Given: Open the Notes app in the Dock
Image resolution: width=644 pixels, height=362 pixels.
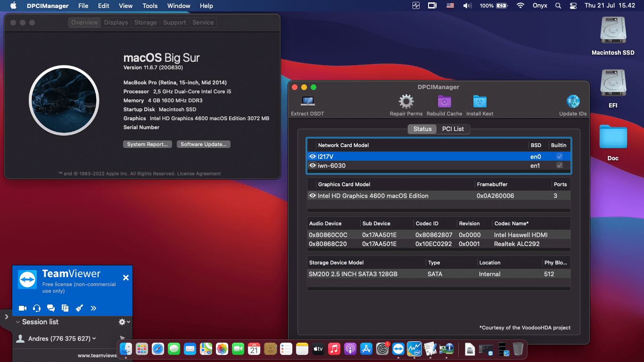Looking at the screenshot, I should (x=302, y=349).
